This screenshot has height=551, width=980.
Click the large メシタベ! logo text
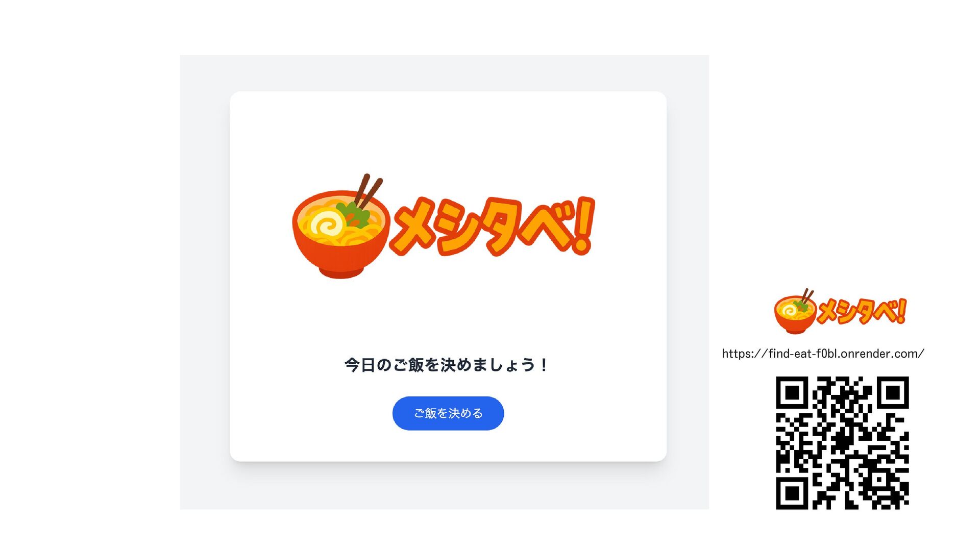(493, 227)
